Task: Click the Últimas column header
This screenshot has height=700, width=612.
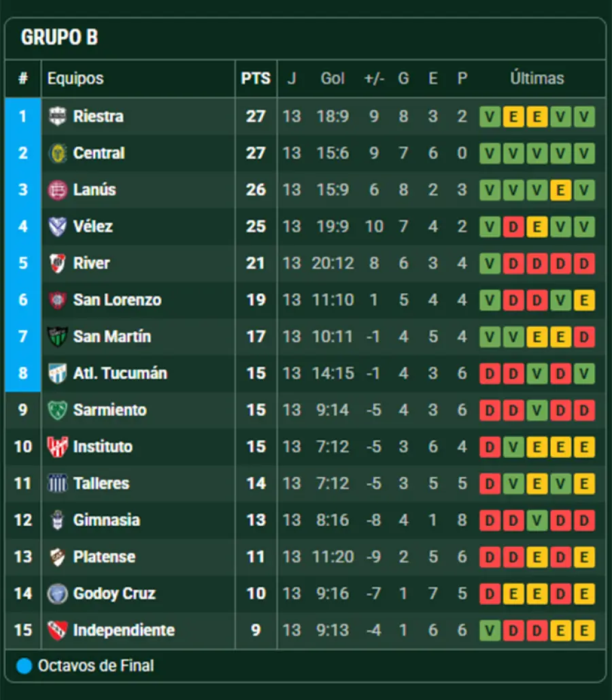Action: 537,78
